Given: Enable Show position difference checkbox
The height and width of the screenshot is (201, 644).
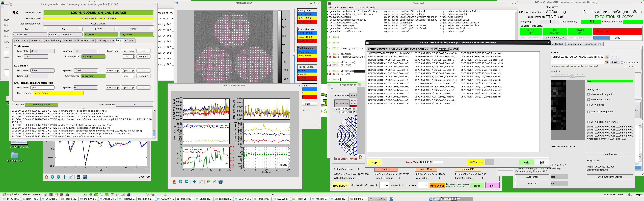Looking at the screenshot, I should pyautogui.click(x=588, y=122).
